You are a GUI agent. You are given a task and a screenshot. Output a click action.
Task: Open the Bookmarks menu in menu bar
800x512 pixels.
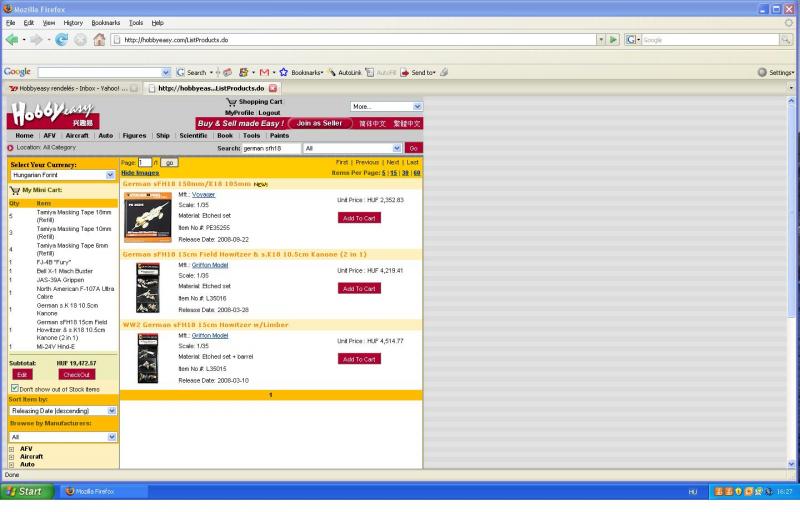pyautogui.click(x=105, y=22)
